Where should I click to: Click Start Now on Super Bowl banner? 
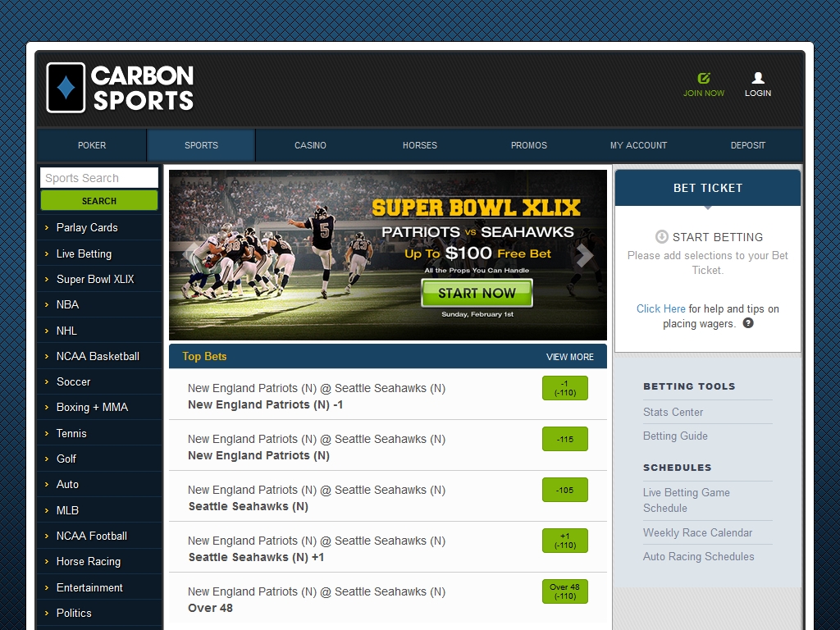[477, 293]
